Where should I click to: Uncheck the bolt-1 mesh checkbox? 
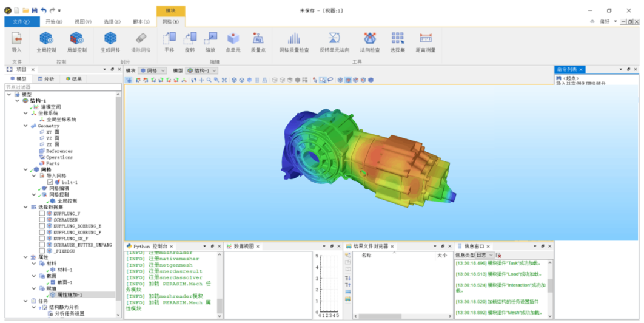[x=50, y=182]
